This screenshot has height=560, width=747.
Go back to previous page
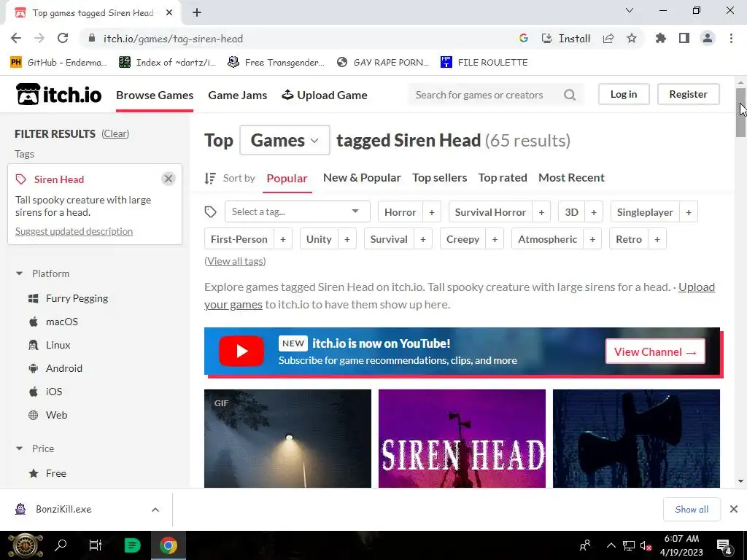16,39
